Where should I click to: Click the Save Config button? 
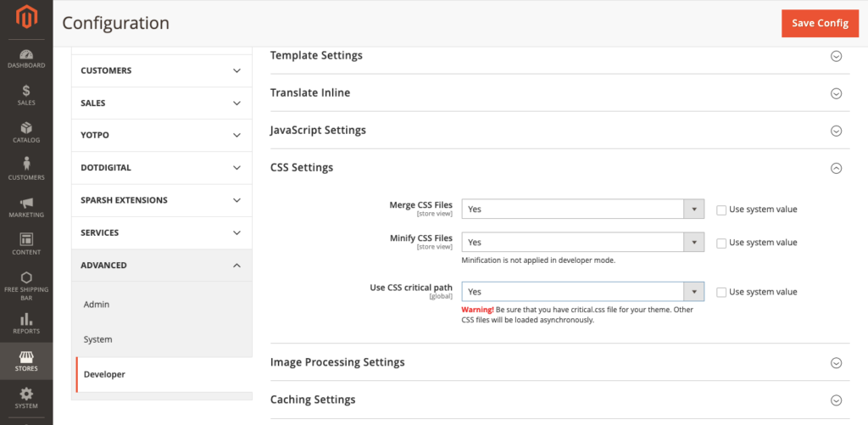point(820,23)
